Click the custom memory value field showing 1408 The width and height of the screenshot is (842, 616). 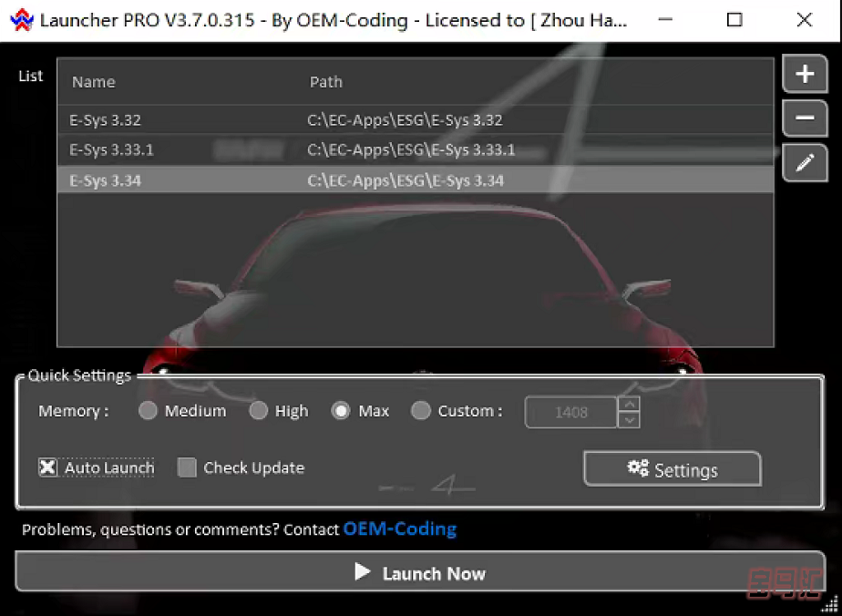570,412
